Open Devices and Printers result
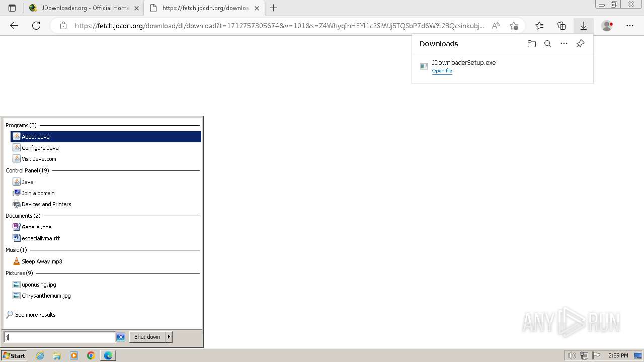 pos(106,204)
